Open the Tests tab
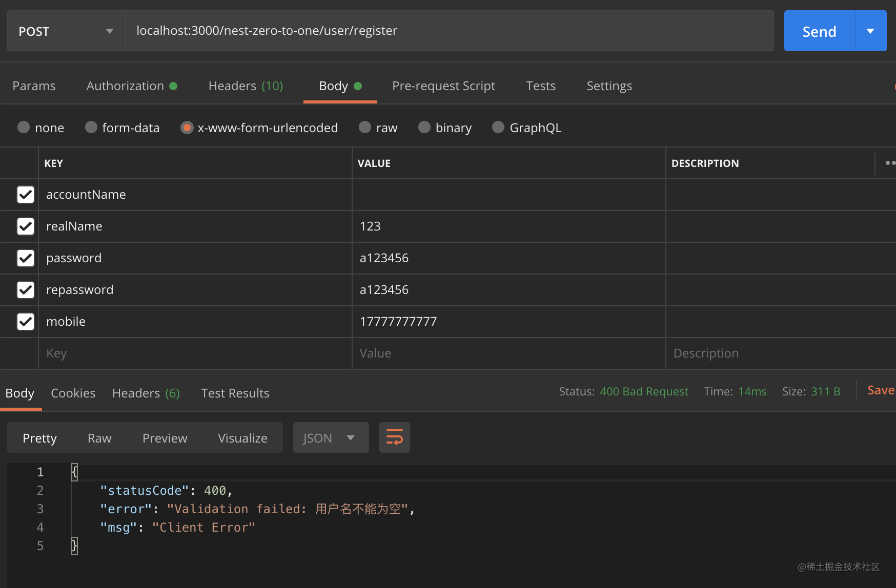Viewport: 896px width, 588px height. click(541, 86)
